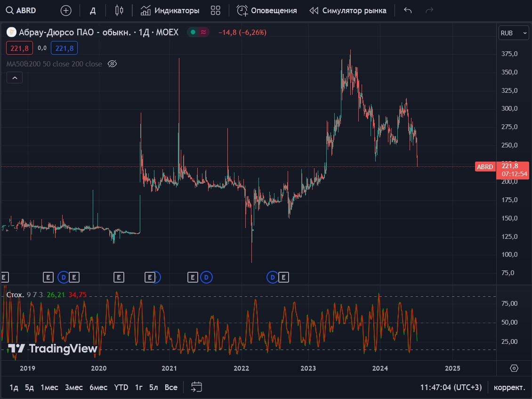
Task: Click the ABRD price line label
Action: tap(485, 167)
